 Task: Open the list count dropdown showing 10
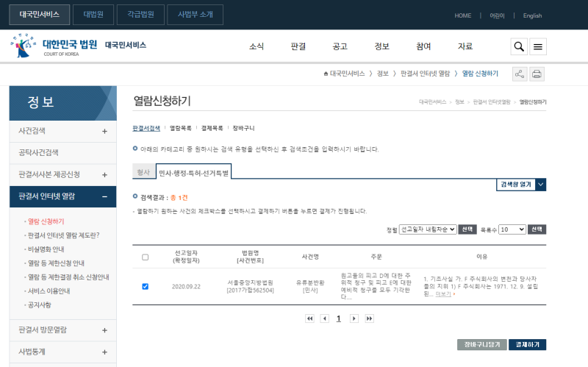[x=512, y=229]
